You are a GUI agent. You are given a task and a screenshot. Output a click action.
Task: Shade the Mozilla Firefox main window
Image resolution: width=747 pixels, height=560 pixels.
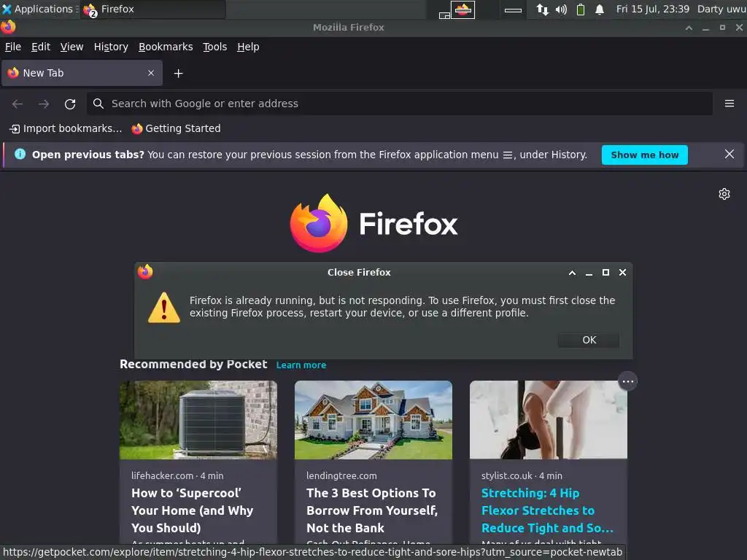[689, 28]
